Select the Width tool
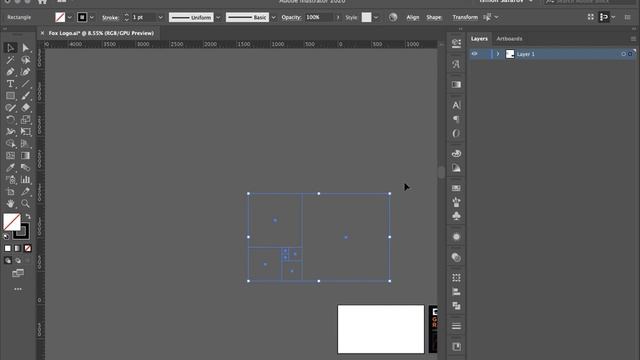640x360 pixels. [10, 131]
